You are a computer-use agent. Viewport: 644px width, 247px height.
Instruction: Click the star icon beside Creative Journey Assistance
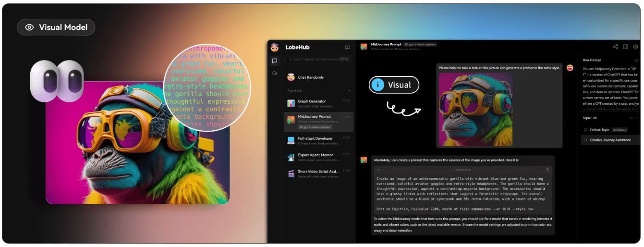coord(586,140)
